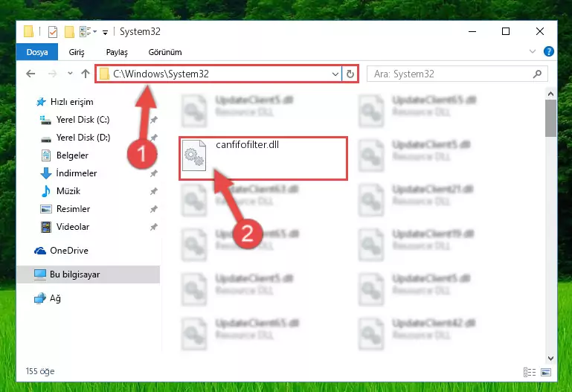Viewport: 572px width, 392px height.
Task: Click the canfifofilter.dll gear file icon
Action: (194, 155)
